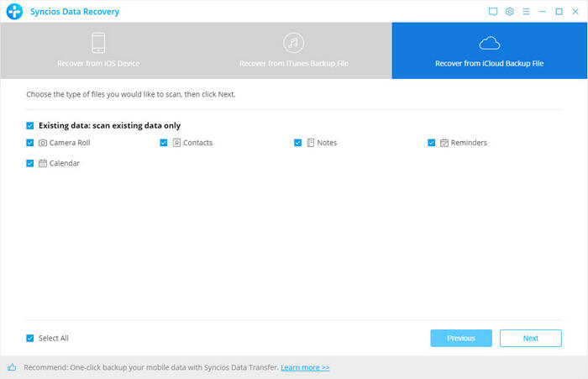Screen dimensions: 588x379
Task: Click the Contacts address book icon
Action: click(x=176, y=143)
